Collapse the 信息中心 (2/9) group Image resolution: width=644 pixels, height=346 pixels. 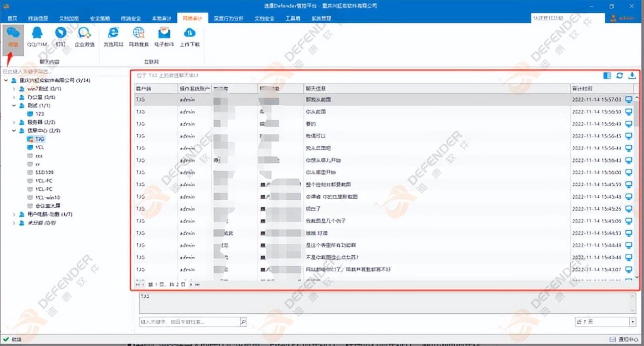click(14, 131)
